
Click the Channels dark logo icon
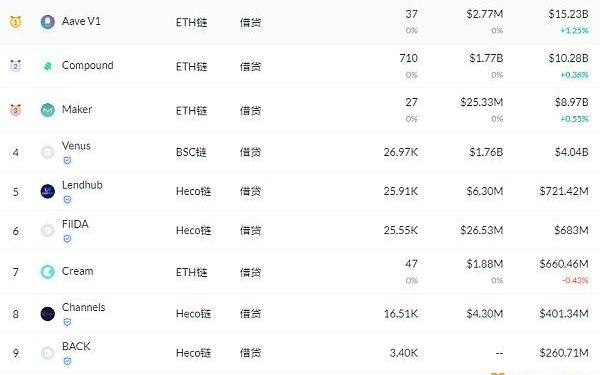click(x=47, y=314)
